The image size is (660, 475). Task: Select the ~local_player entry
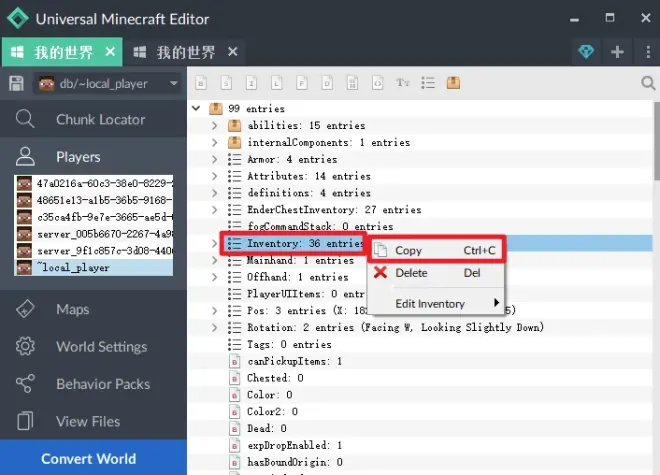point(93,267)
